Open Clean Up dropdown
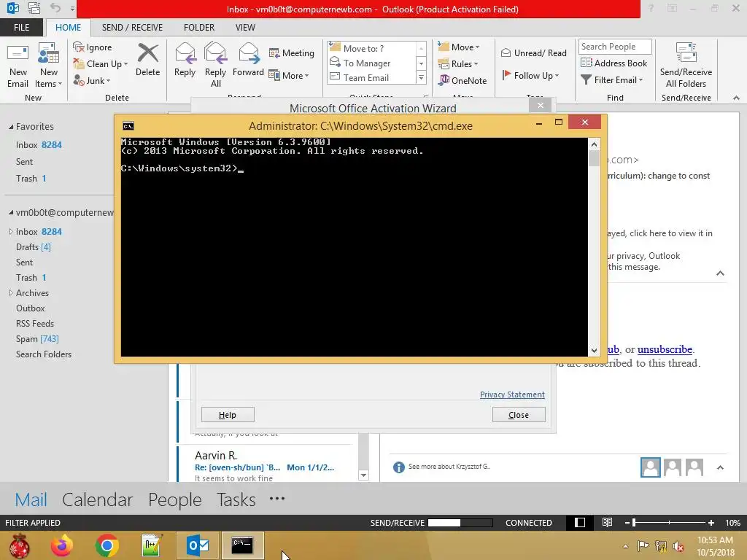Screen dimensions: 747x560 click(101, 64)
